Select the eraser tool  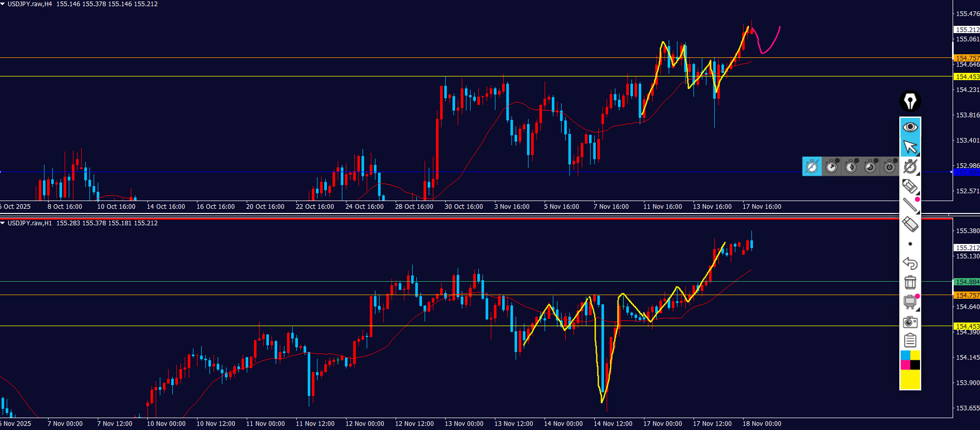[x=910, y=224]
